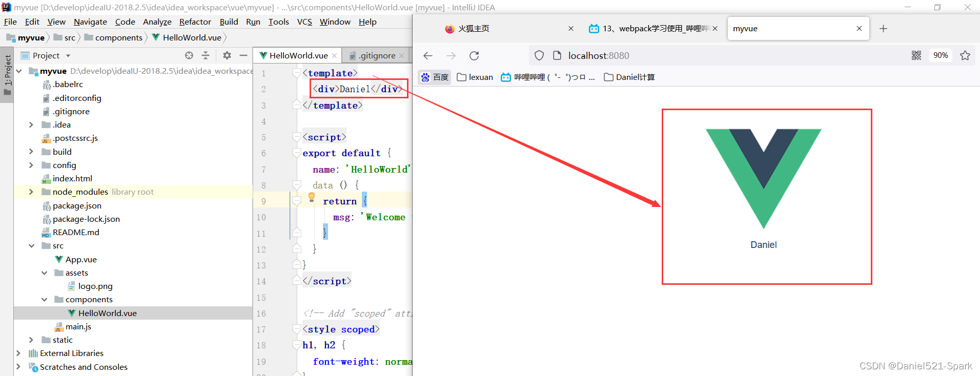Hide the Project panel with the minus icon
The image size is (980, 376).
243,55
